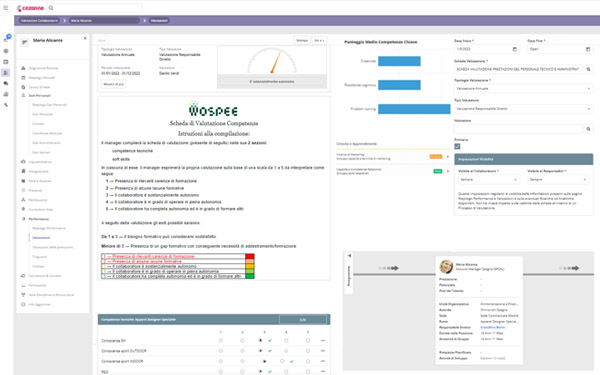
Task: Click the first toolbar button above the gauge
Action: point(302,40)
